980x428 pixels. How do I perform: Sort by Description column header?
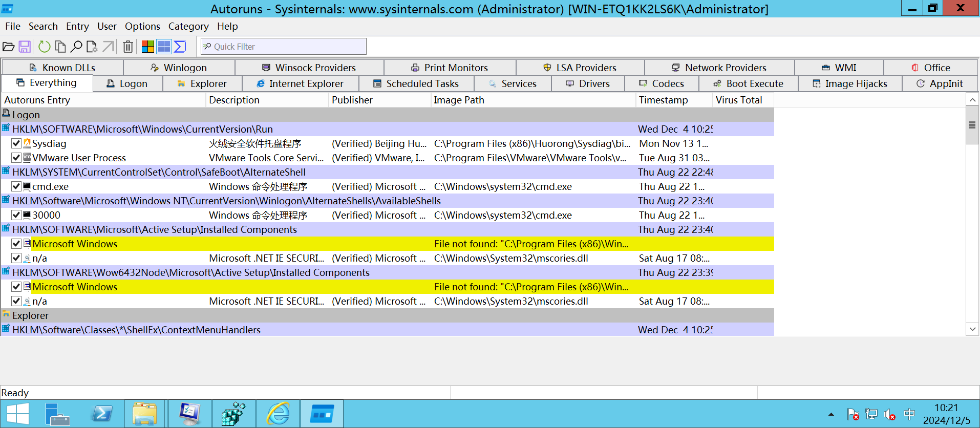(267, 100)
